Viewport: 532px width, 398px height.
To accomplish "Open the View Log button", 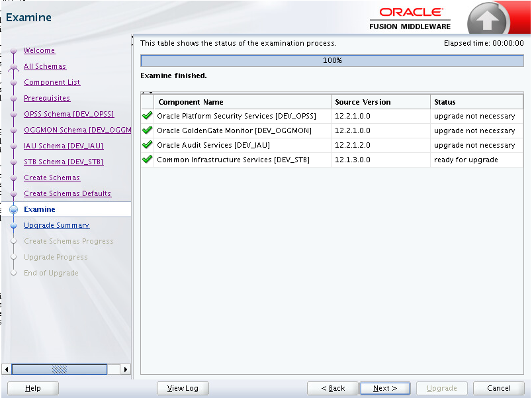I will pos(183,388).
